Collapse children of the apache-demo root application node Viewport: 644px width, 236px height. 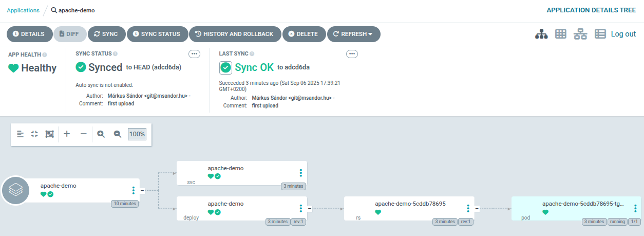coord(142,190)
